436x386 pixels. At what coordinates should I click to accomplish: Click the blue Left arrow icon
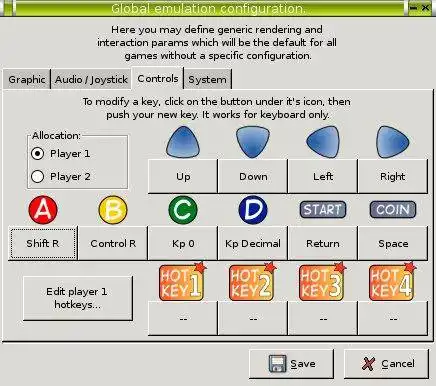pyautogui.click(x=323, y=142)
